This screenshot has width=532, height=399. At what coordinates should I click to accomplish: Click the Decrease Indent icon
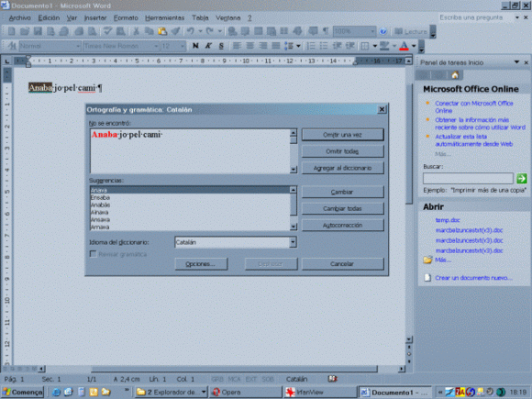337,46
